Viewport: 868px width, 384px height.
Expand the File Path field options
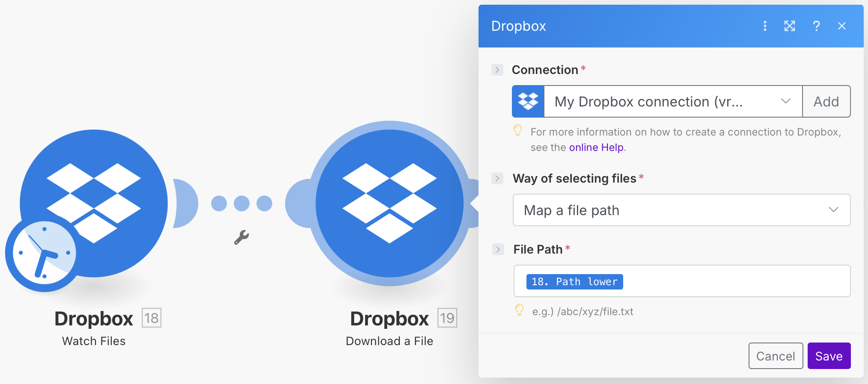pyautogui.click(x=498, y=249)
